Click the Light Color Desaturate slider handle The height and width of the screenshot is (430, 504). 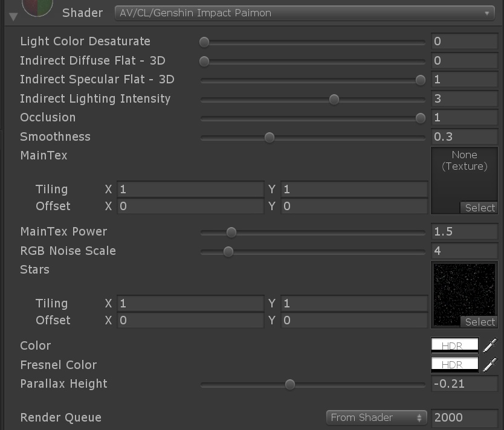(204, 42)
